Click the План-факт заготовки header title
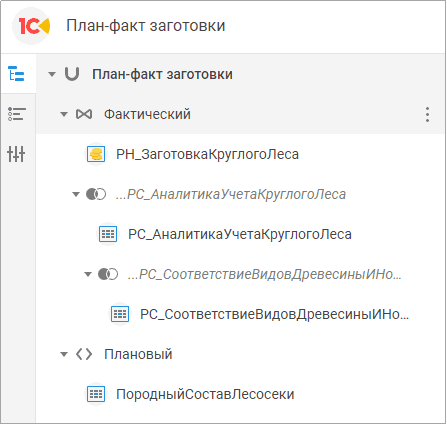This screenshot has height=425, width=447. point(146,26)
